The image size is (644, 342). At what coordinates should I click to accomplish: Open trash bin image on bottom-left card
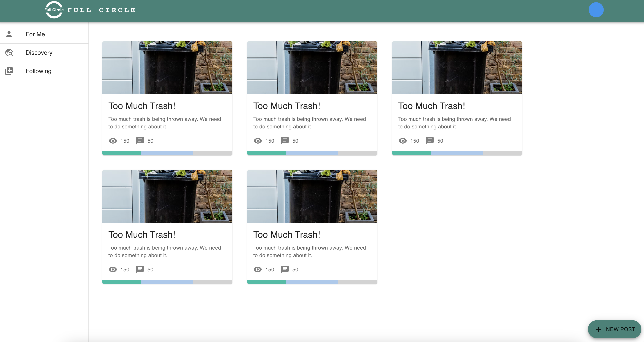pos(167,197)
